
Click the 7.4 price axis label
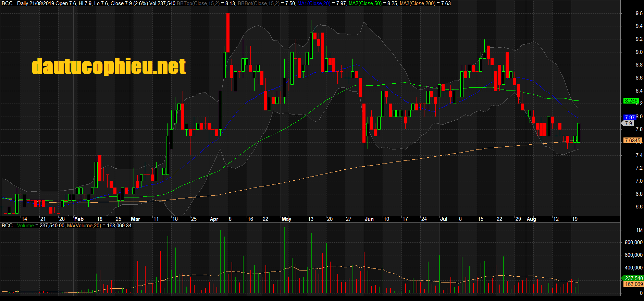639,155
